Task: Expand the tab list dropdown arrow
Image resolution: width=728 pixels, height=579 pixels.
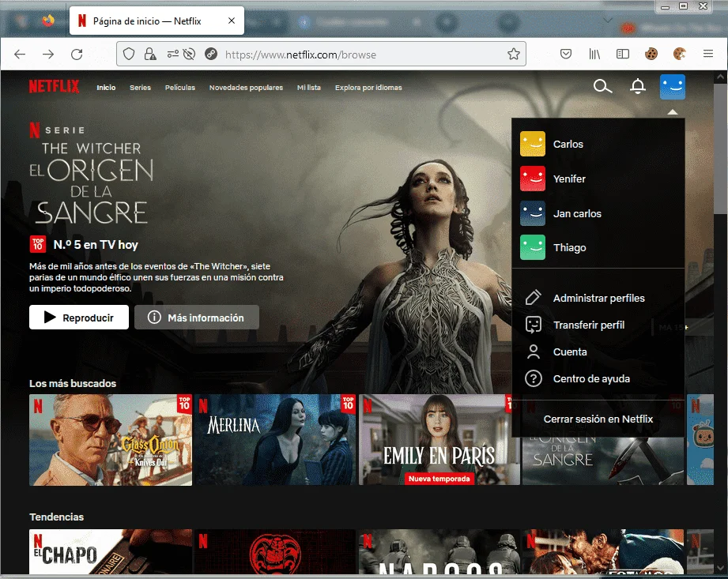Action: click(x=607, y=20)
